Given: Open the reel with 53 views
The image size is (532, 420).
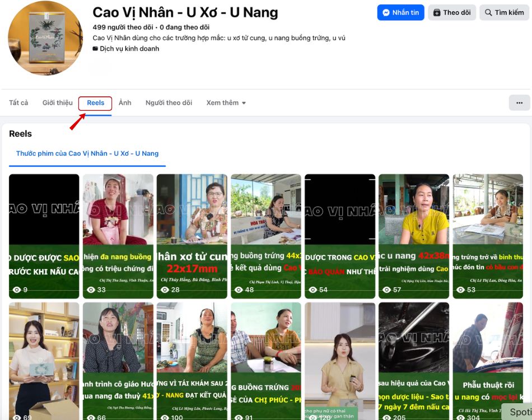Looking at the screenshot, I should pos(488,236).
